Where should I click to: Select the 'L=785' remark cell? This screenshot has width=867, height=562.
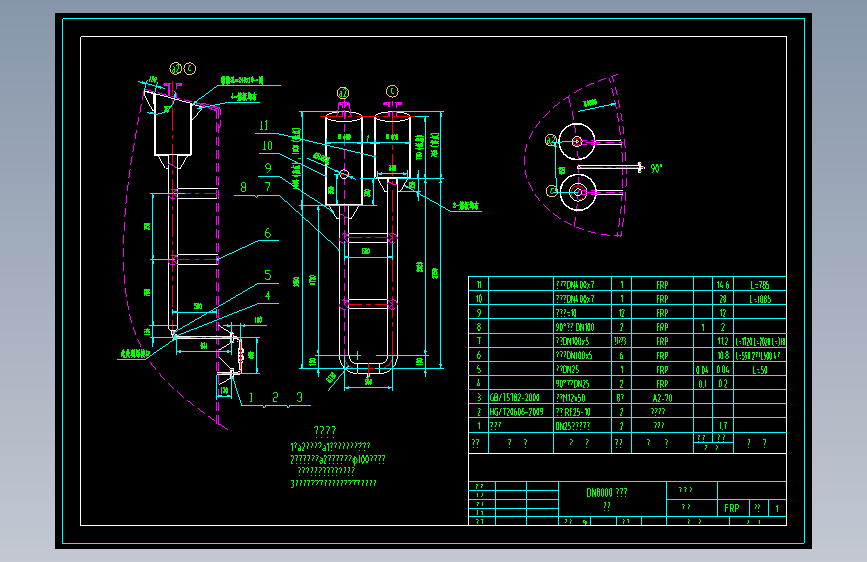(760, 285)
